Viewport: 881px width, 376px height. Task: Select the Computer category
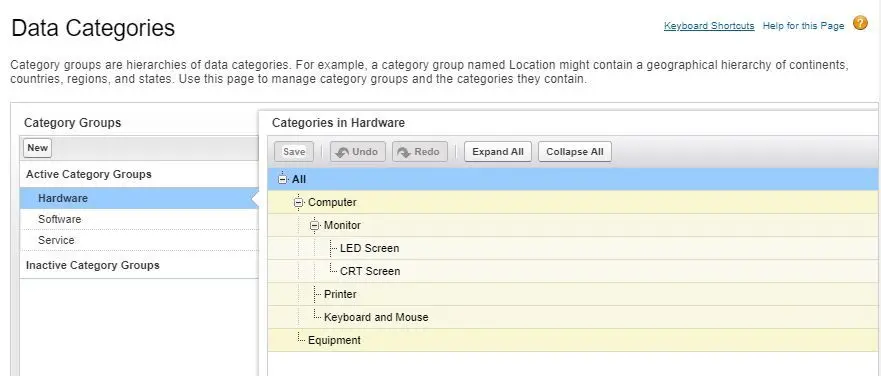pyautogui.click(x=332, y=202)
